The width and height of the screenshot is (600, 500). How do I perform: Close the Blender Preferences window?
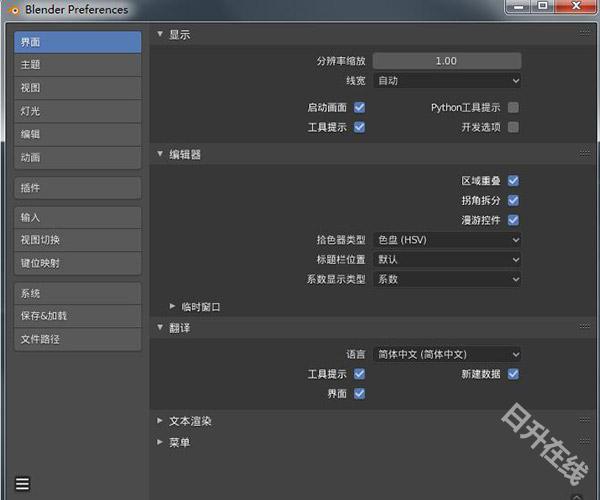pos(575,7)
